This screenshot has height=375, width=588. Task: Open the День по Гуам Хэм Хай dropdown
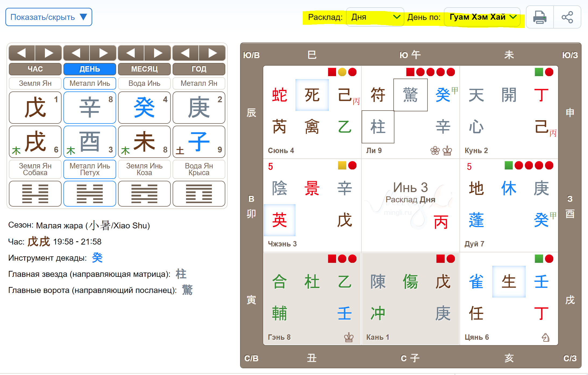pyautogui.click(x=482, y=17)
